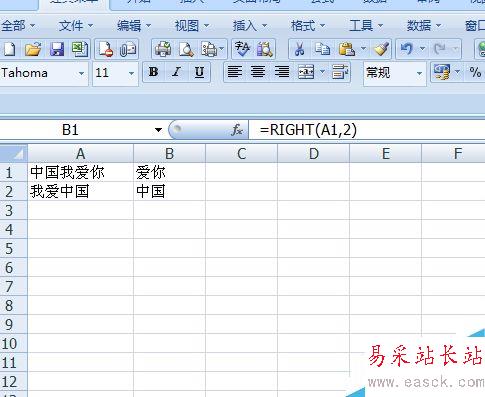Click the formula bar showing =RIGHT(A1,2)
485x397 pixels.
point(367,130)
